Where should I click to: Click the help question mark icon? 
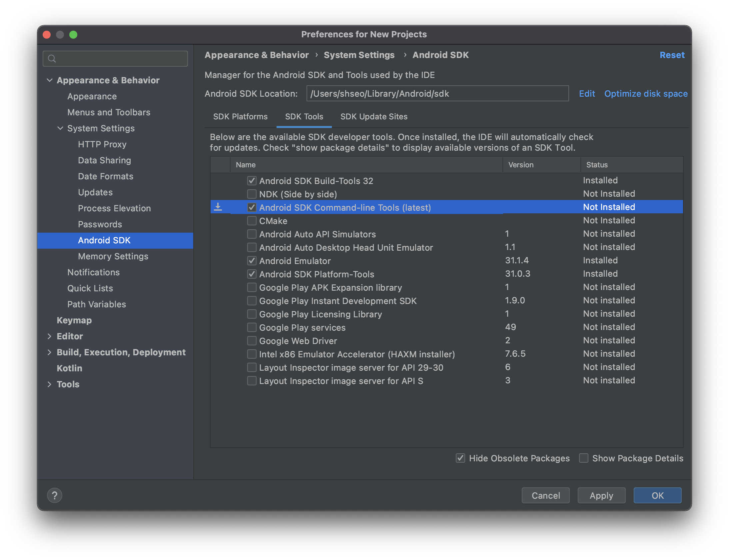click(55, 495)
